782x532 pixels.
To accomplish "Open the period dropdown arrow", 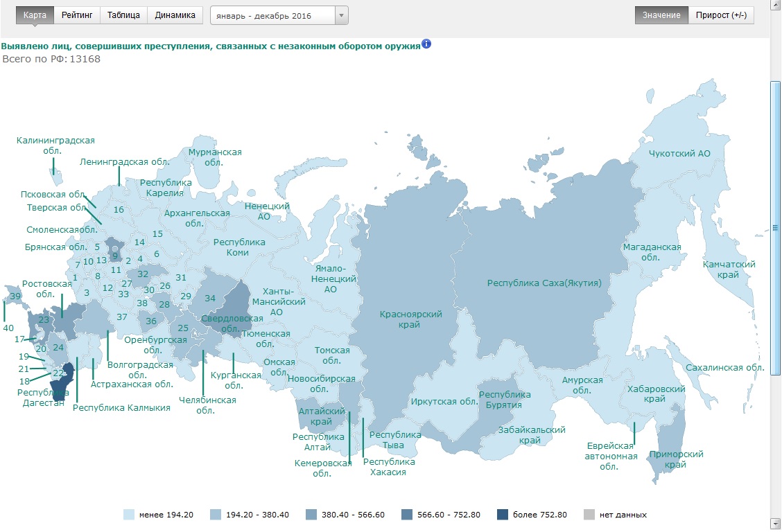I will click(x=341, y=15).
